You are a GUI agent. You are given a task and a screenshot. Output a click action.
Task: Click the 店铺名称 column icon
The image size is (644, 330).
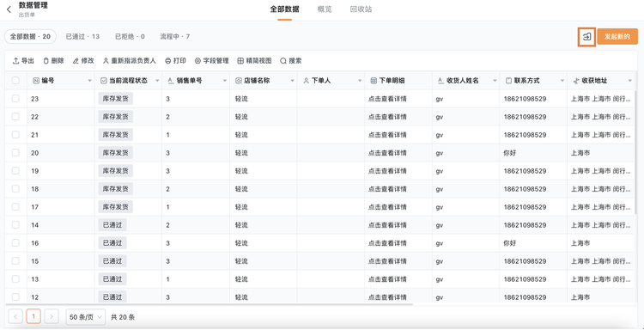(239, 81)
